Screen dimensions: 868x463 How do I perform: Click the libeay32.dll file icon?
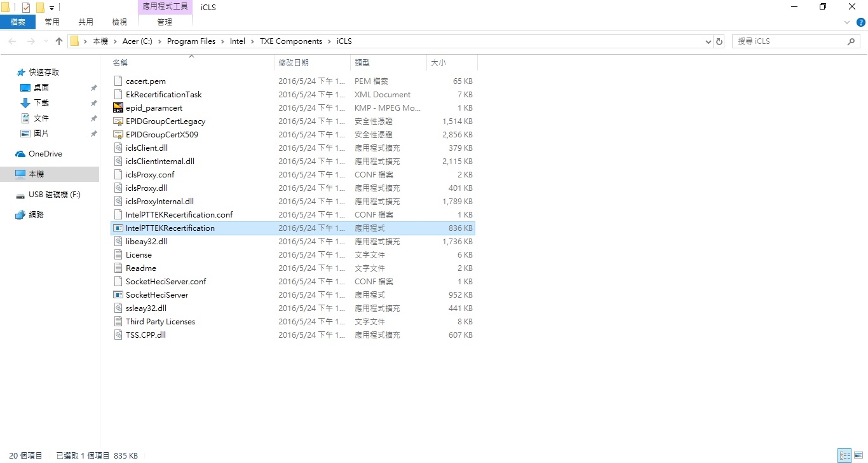pos(118,241)
